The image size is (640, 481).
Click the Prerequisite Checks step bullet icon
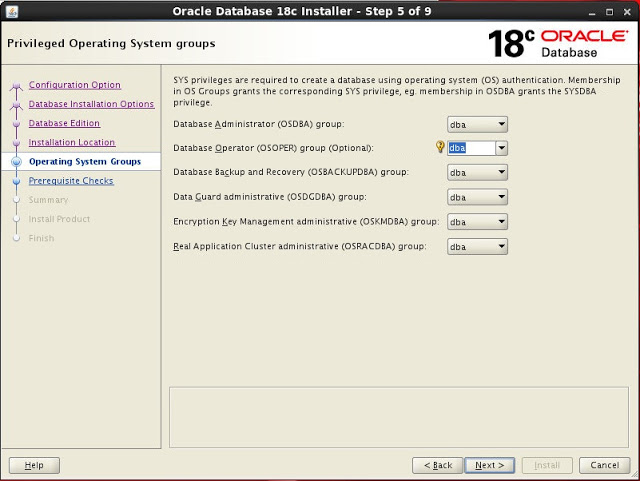[16, 181]
